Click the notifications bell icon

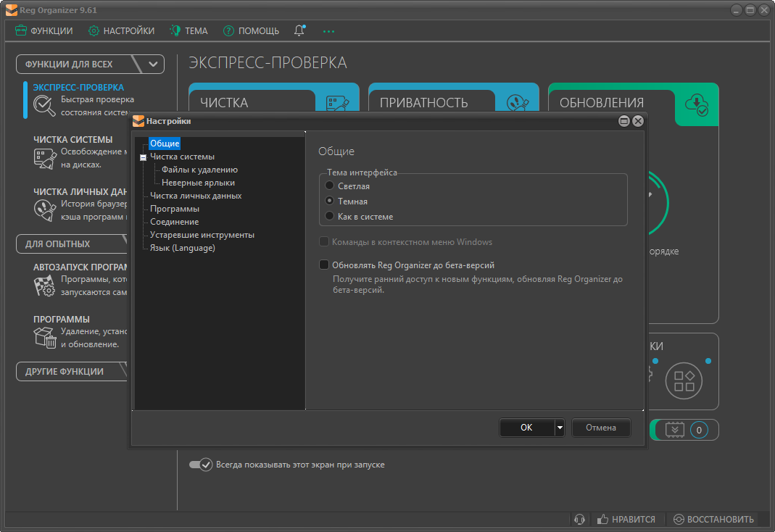(299, 30)
